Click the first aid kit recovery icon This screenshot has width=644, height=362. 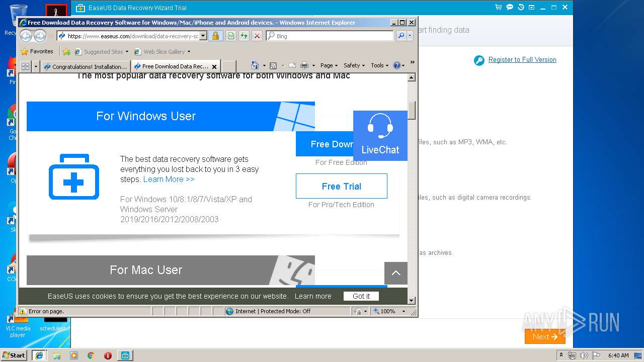coord(74,177)
